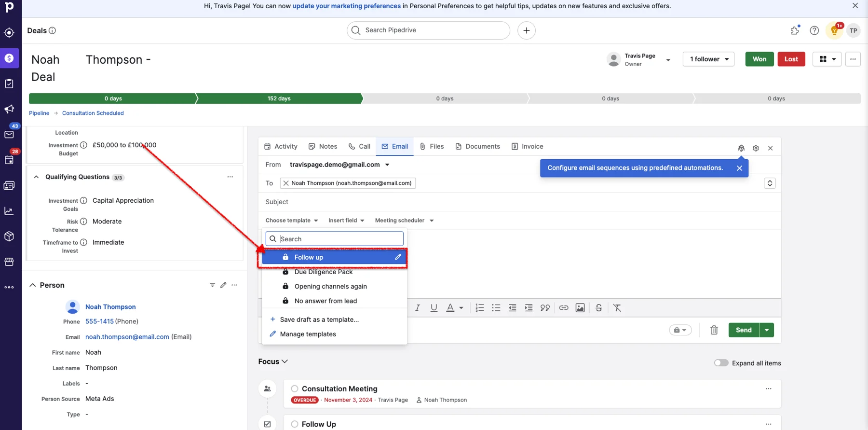Open Insights chart icon in sidebar
Screen dimensions: 868x430
(x=9, y=211)
